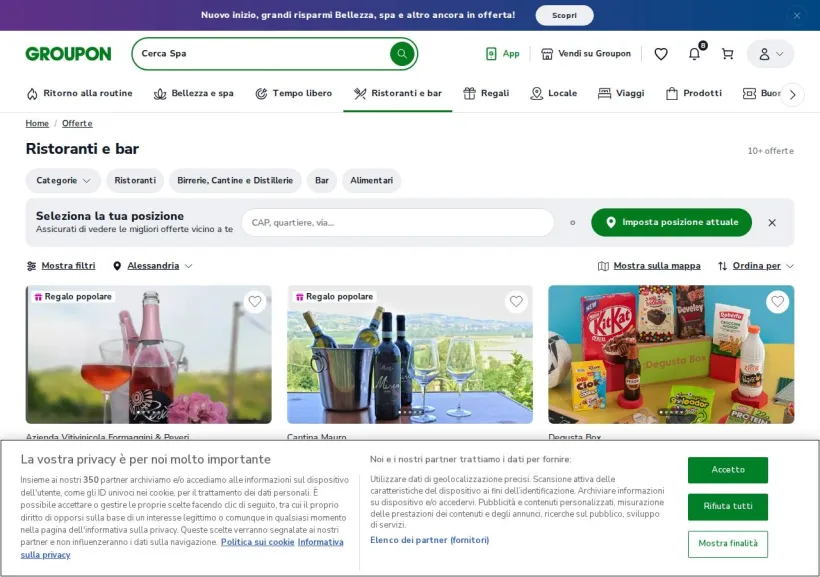Open the shopping cart icon

point(727,54)
